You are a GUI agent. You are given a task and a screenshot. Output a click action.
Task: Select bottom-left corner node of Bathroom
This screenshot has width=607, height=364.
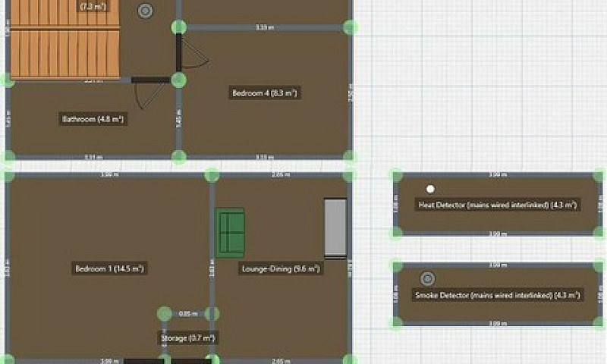8,157
